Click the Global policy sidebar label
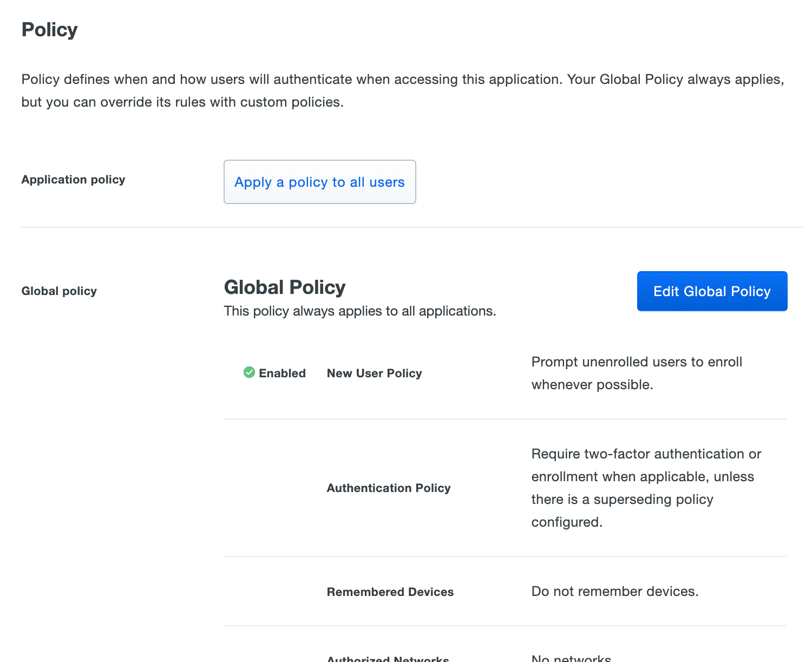Screen dimensions: 812x662 click(59, 291)
